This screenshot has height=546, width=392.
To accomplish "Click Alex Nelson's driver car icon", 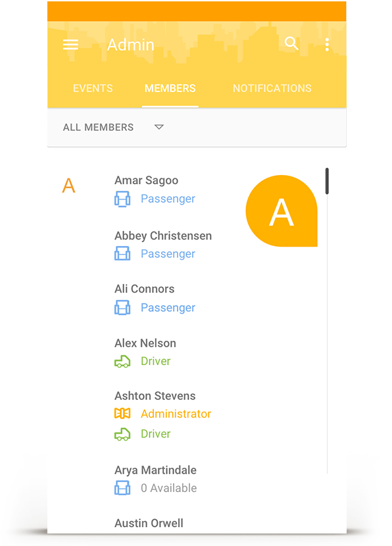I will tap(122, 362).
